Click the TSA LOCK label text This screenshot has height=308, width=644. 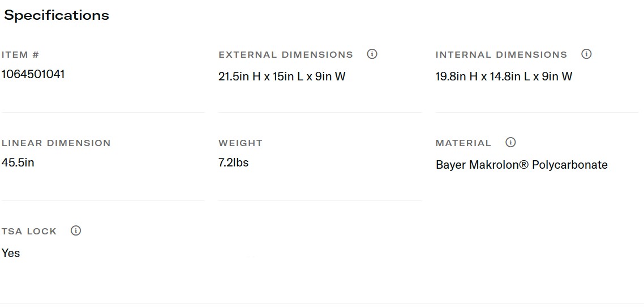pos(29,232)
